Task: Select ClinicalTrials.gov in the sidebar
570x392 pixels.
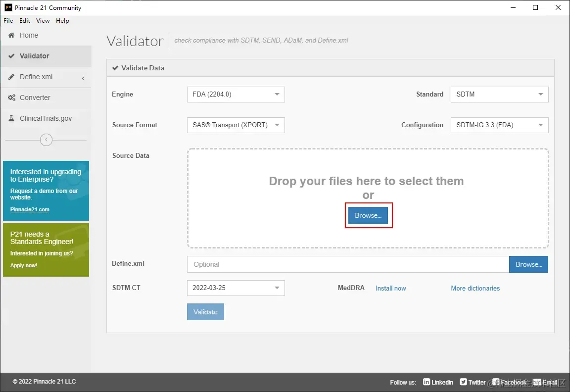Action: coord(46,118)
